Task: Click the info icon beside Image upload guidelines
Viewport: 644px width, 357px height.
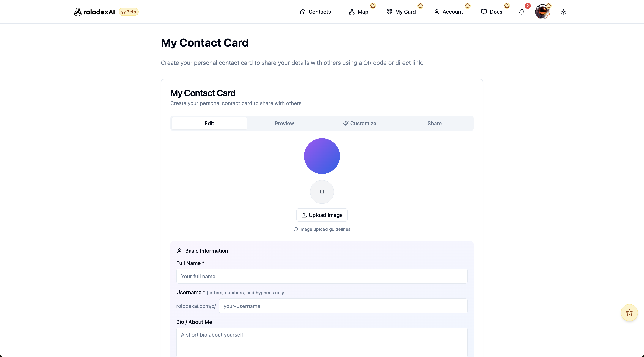Action: [x=296, y=229]
